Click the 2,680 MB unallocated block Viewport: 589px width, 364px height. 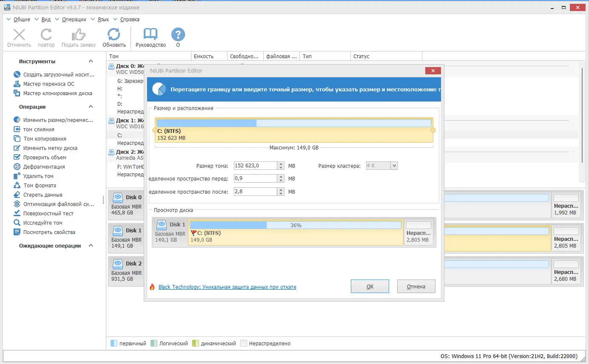point(566,271)
